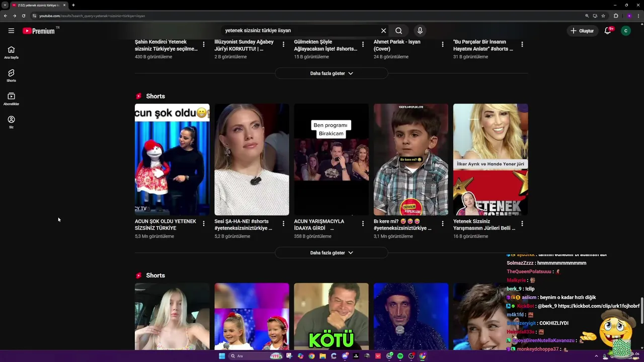Click Ahmet Parlak - İsyan (Cover) title
This screenshot has width=644, height=362.
397,45
